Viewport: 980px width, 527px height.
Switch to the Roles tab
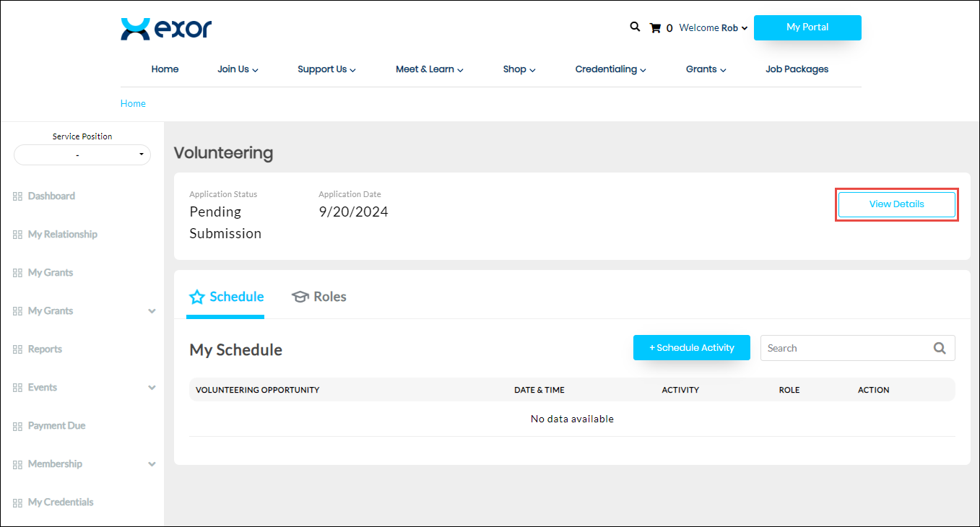tap(319, 297)
